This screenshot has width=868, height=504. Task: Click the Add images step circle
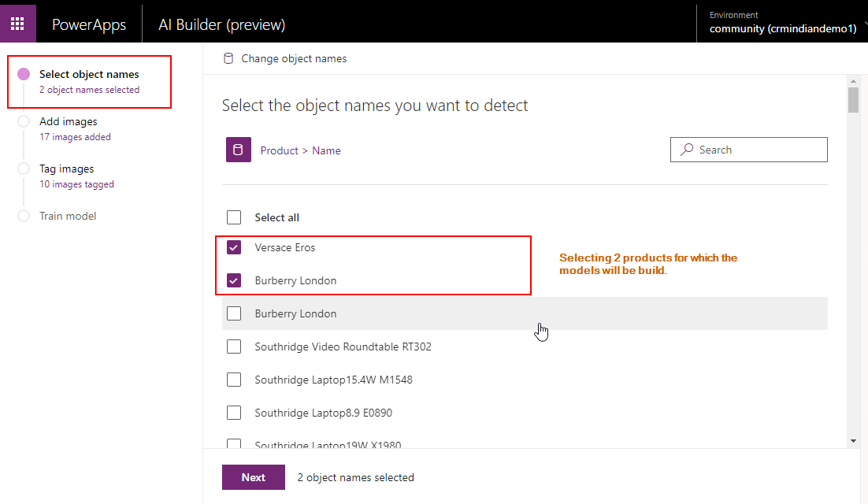[24, 122]
